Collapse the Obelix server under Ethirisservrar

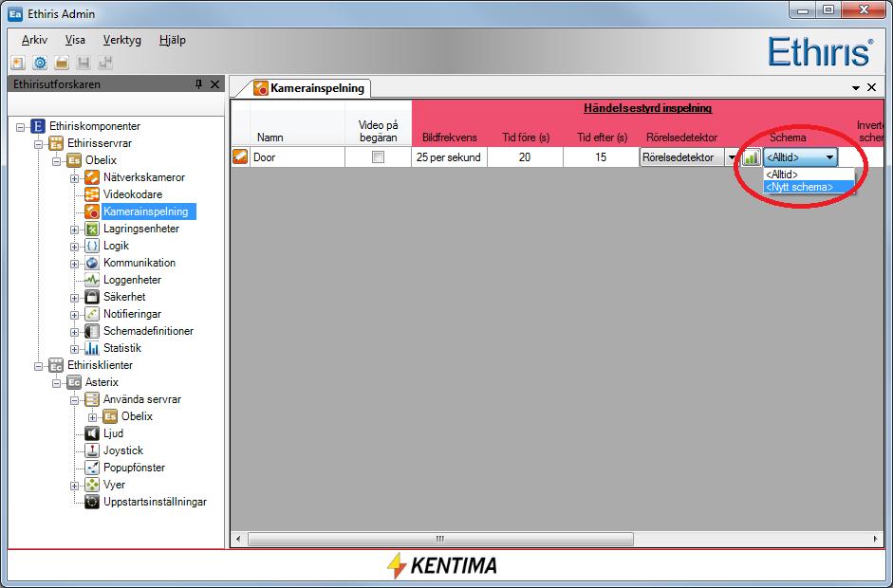click(x=56, y=161)
